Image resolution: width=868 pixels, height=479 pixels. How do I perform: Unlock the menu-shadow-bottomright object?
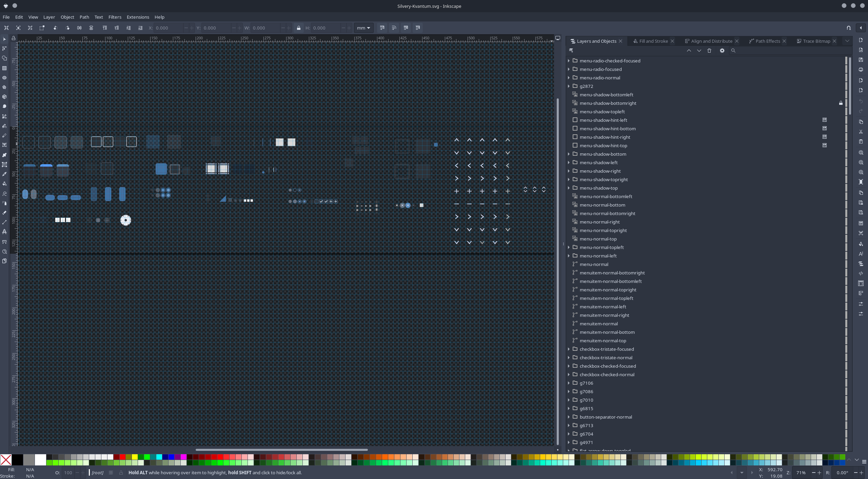point(841,103)
